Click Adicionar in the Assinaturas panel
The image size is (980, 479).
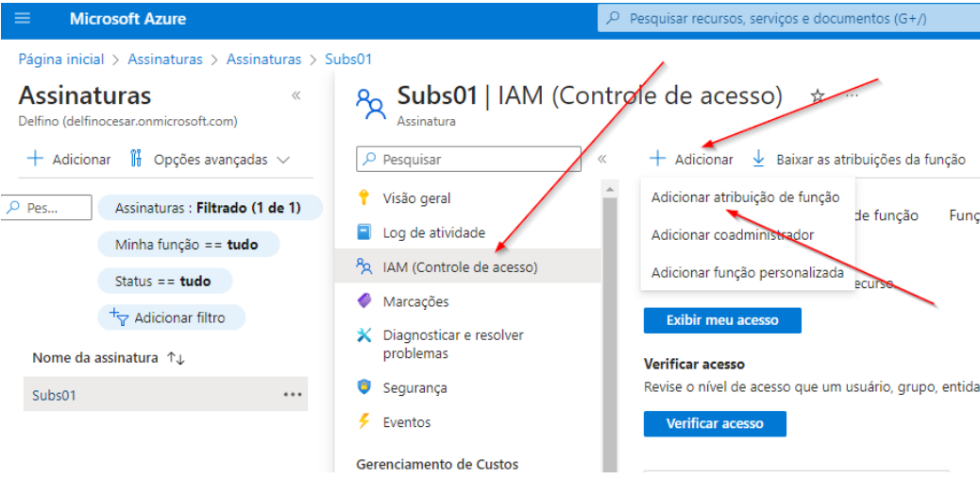coord(70,159)
